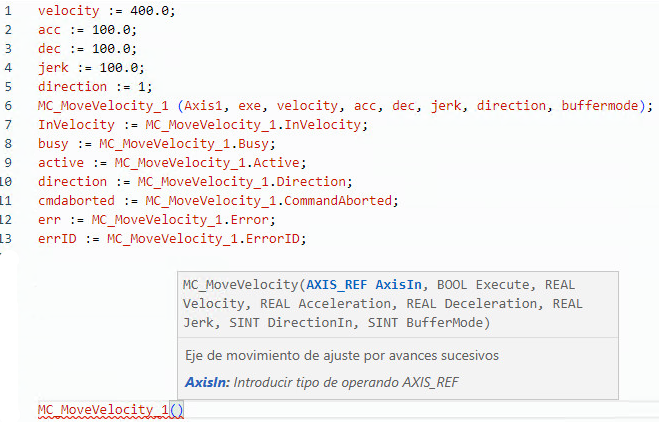Click line number 1 in the gutter
This screenshot has height=424, width=659.
click(x=7, y=10)
